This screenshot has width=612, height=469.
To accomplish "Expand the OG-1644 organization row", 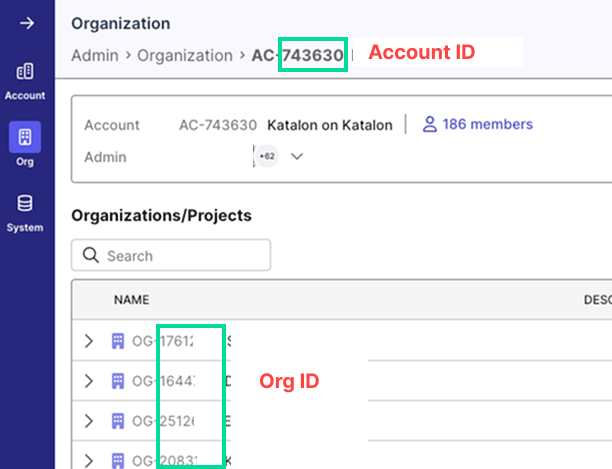I will coord(89,381).
